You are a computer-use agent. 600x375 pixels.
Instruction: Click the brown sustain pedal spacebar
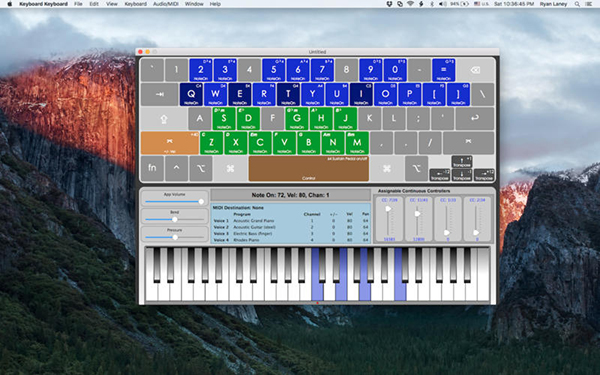pos(308,168)
